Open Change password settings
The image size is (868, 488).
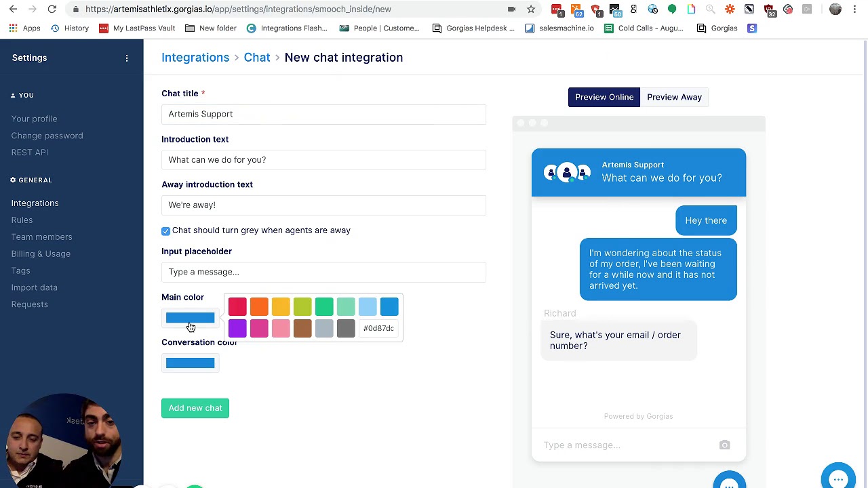[47, 136]
